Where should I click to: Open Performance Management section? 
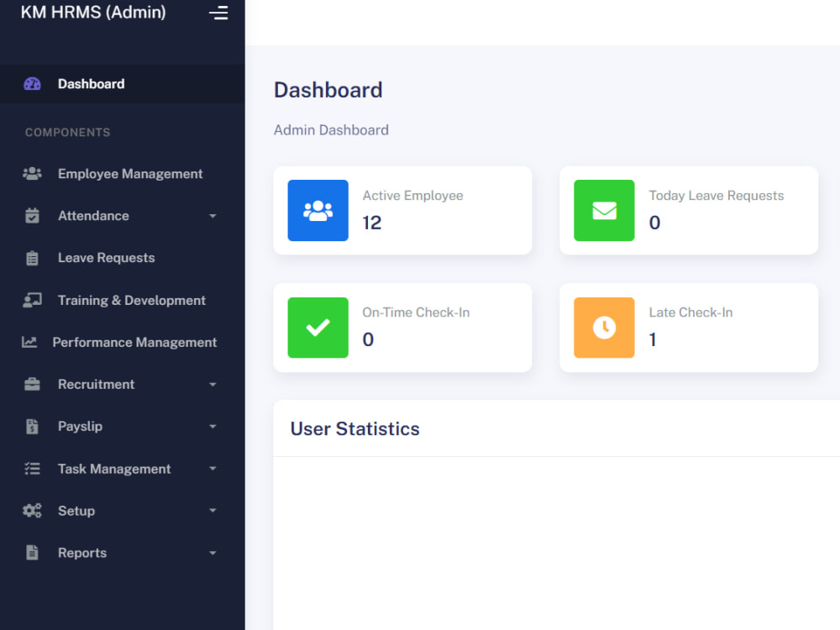(122, 342)
